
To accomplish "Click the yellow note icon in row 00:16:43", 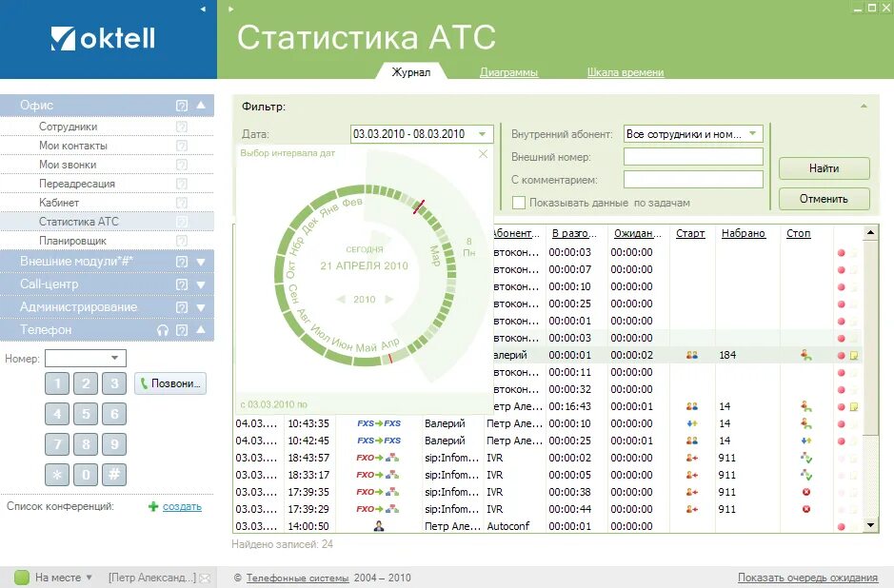I will (x=854, y=407).
